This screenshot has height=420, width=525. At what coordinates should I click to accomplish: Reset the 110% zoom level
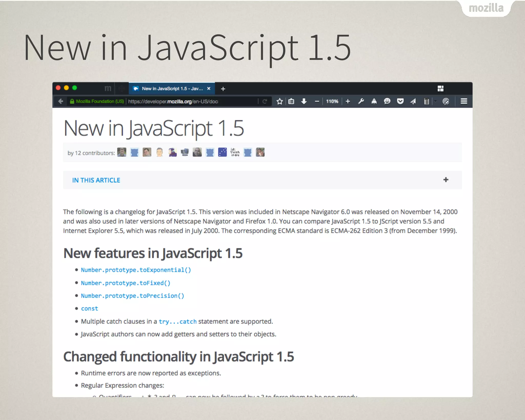pos(332,101)
